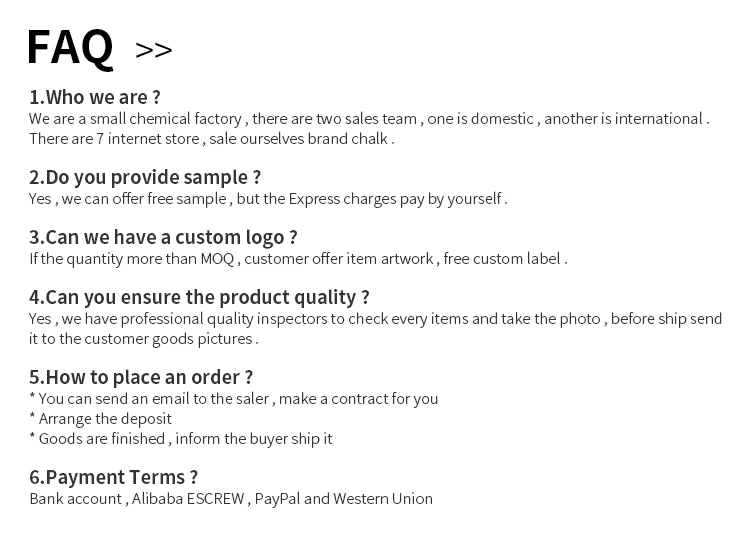Viewport: 750px width, 541px height.
Task: Open the "2.Do you provide sample ?" question
Action: 145,177
